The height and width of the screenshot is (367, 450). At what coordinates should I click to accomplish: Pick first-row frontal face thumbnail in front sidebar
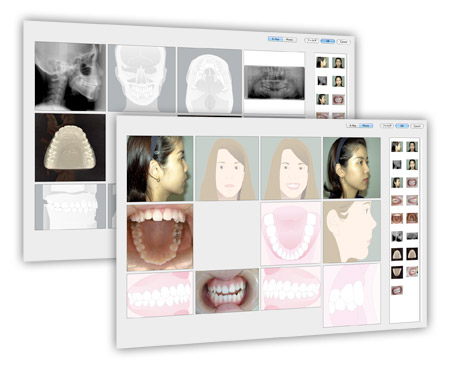click(x=412, y=147)
